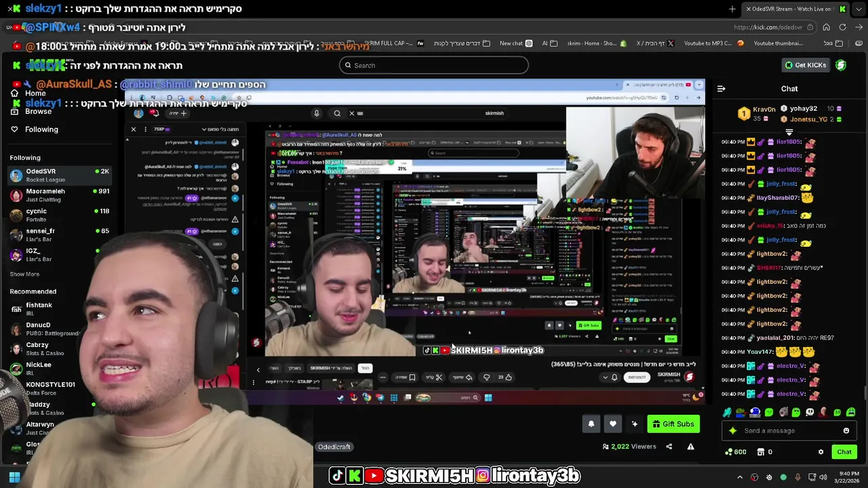Image resolution: width=868 pixels, height=488 pixels.
Task: Open Following in sidebar
Action: pyautogui.click(x=34, y=129)
